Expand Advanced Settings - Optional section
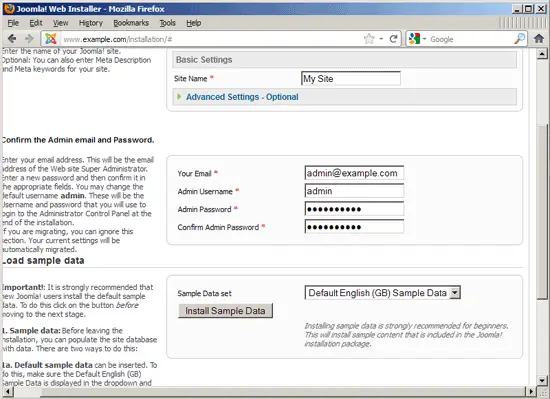The width and height of the screenshot is (550, 399). click(x=242, y=97)
